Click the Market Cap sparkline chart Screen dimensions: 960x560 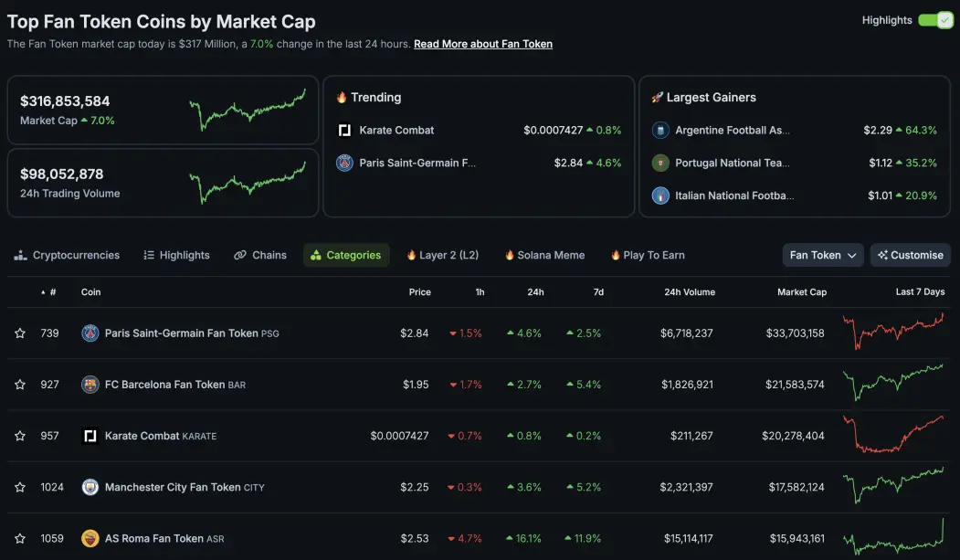[x=248, y=110]
